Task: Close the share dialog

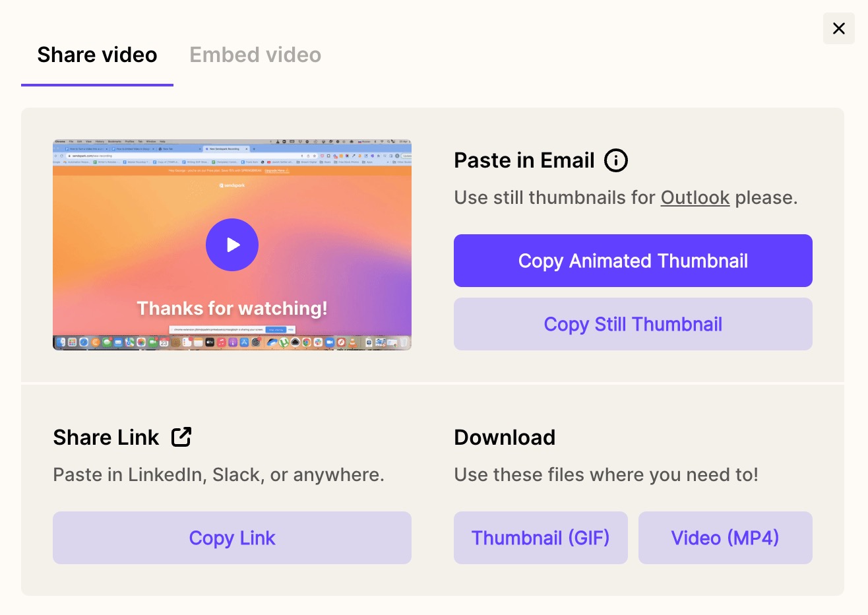Action: point(839,28)
